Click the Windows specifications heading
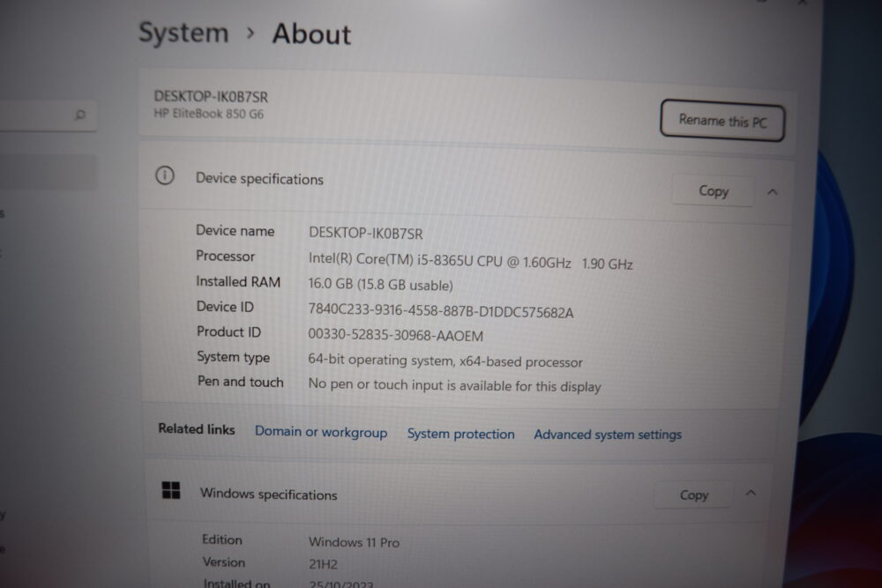882x588 pixels. (x=268, y=495)
